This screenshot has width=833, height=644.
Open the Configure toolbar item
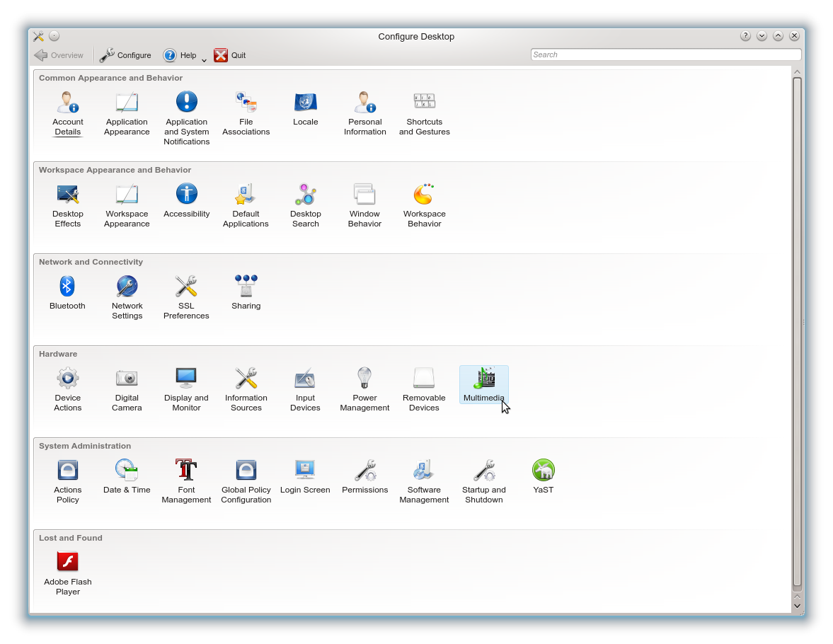[x=126, y=54]
